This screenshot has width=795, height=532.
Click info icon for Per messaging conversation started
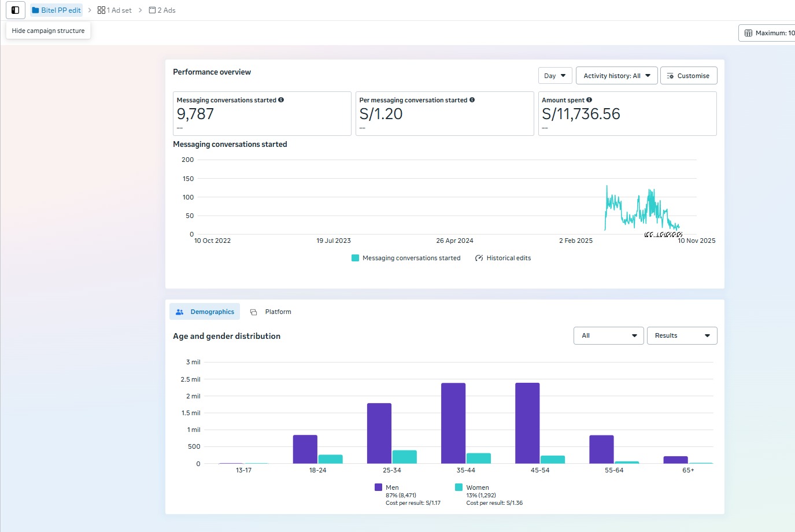tap(472, 100)
